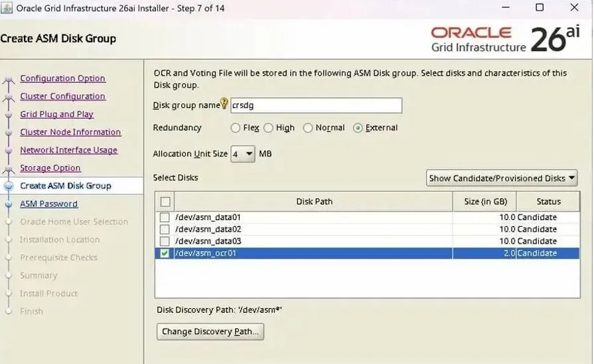
Task: Click the Status column header
Action: 548,202
